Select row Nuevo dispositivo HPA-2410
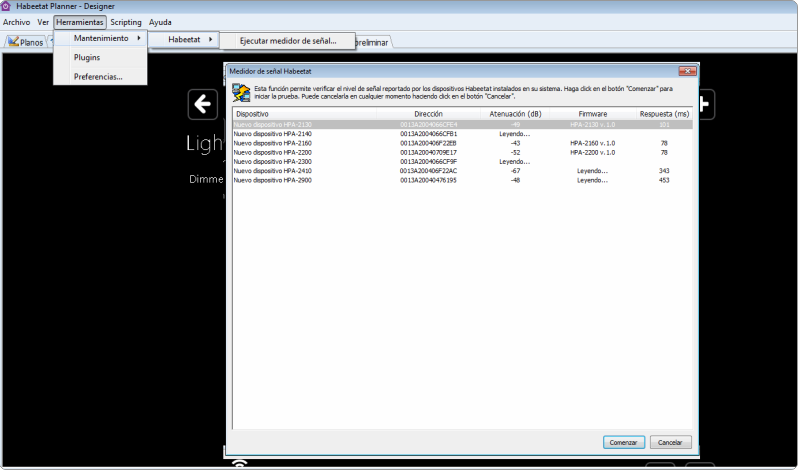 [463, 171]
